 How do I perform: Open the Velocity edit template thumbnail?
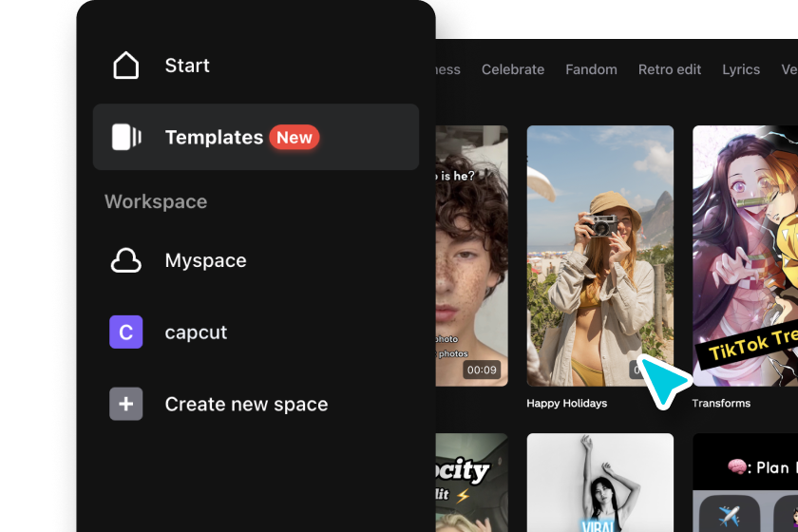(472, 482)
